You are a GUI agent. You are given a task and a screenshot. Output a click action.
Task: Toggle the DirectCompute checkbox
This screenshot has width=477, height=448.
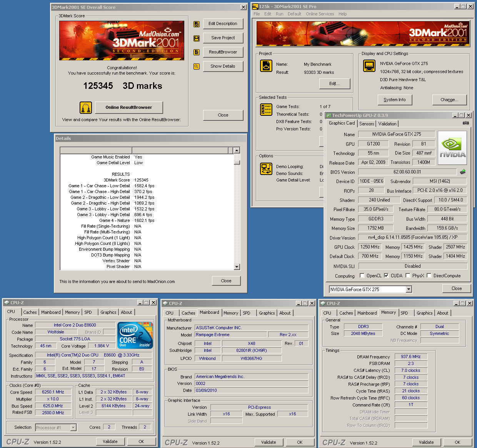coord(429,276)
